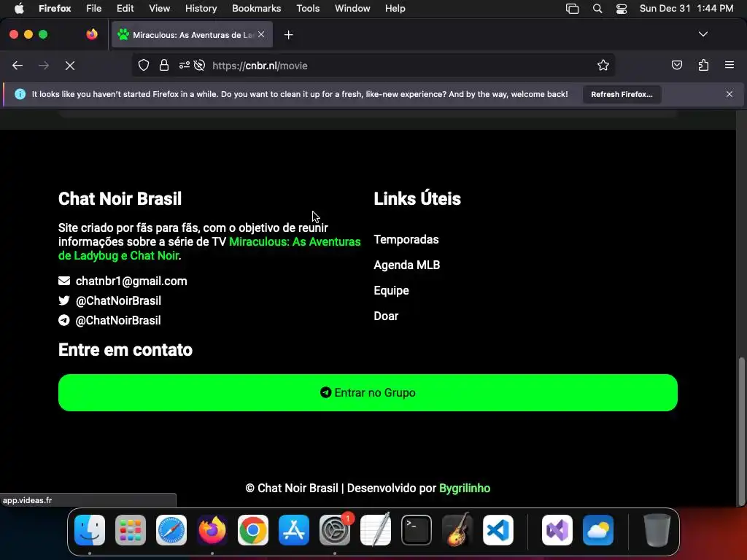Open Google Chrome from the Dock
747x560 pixels.
point(253,529)
